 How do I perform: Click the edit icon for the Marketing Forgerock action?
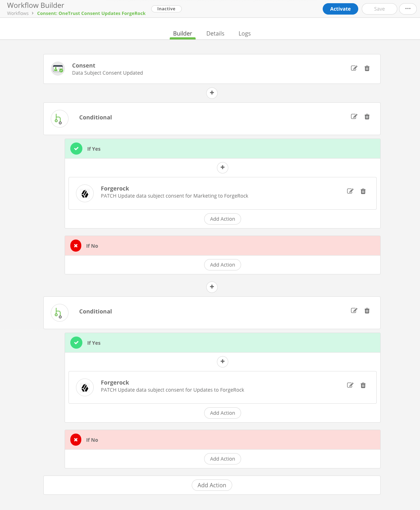point(350,191)
